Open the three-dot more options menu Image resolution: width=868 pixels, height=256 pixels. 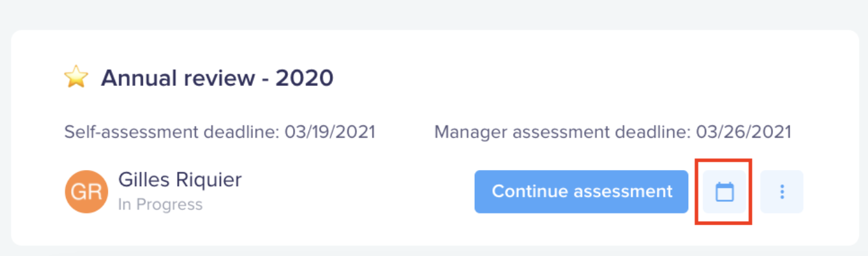(782, 191)
